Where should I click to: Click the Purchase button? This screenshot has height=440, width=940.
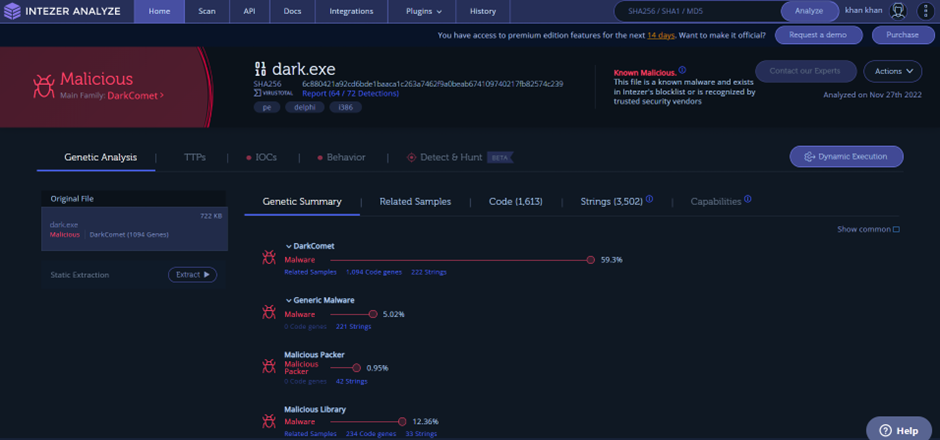pyautogui.click(x=902, y=35)
